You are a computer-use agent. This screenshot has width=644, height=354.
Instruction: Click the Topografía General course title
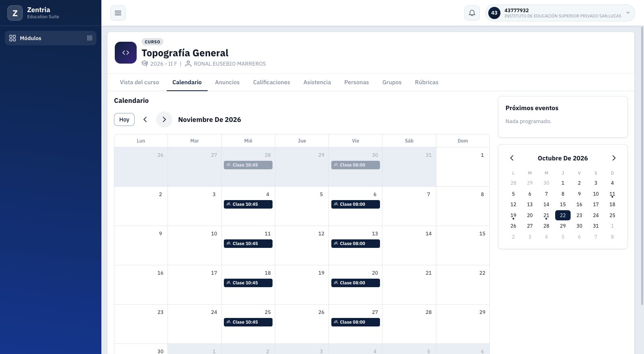(x=185, y=53)
